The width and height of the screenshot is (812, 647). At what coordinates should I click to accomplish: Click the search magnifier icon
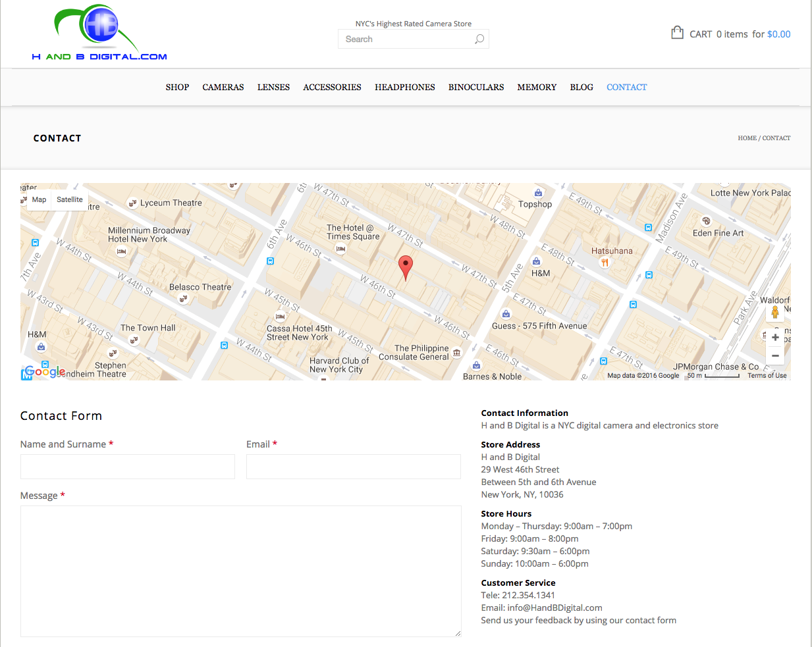pyautogui.click(x=479, y=39)
